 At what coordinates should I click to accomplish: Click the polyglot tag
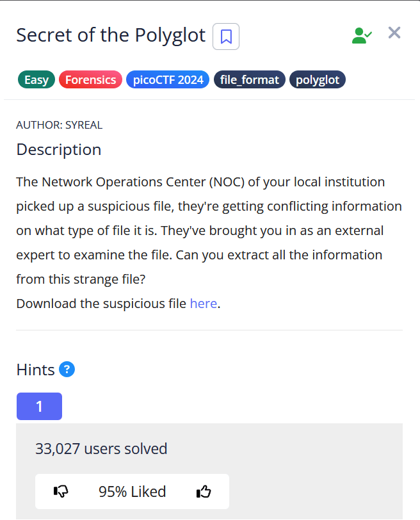pyautogui.click(x=318, y=80)
